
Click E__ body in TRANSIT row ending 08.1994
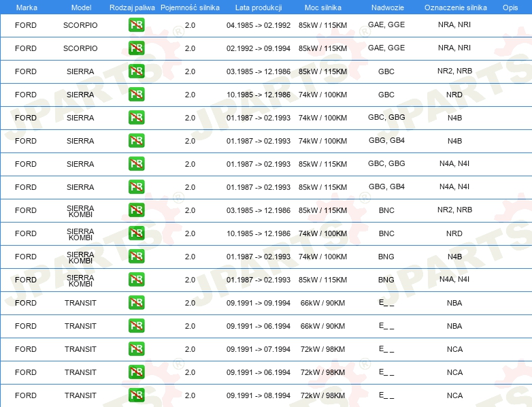(x=386, y=395)
